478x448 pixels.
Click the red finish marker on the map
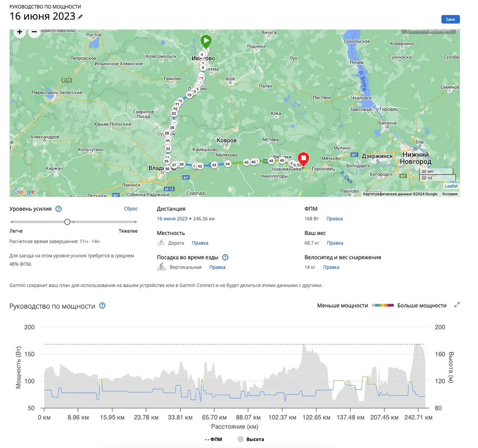coord(303,159)
